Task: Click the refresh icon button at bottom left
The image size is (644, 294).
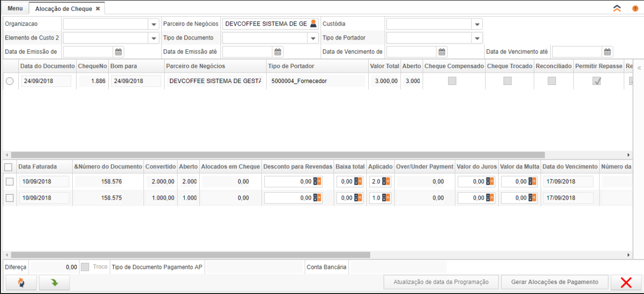Action: pyautogui.click(x=21, y=283)
